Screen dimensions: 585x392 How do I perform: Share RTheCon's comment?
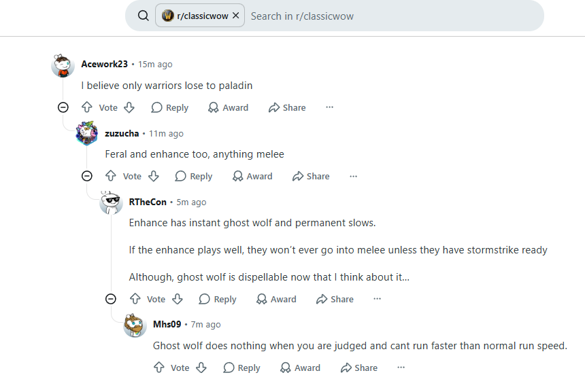pos(335,299)
